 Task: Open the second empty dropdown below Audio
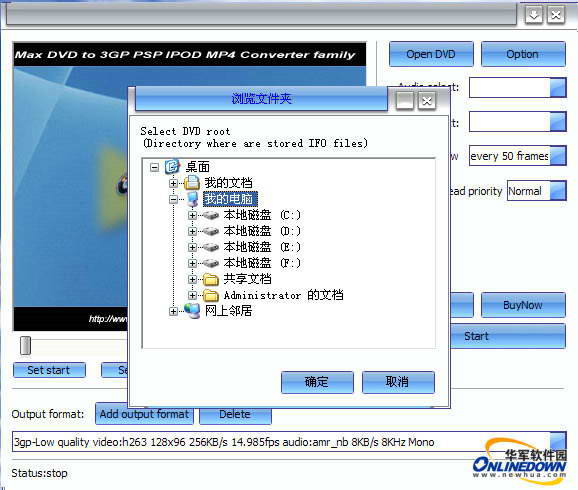tap(558, 122)
